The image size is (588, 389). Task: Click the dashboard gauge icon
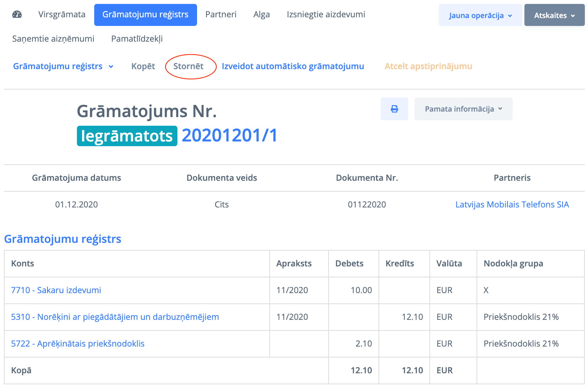click(x=17, y=15)
